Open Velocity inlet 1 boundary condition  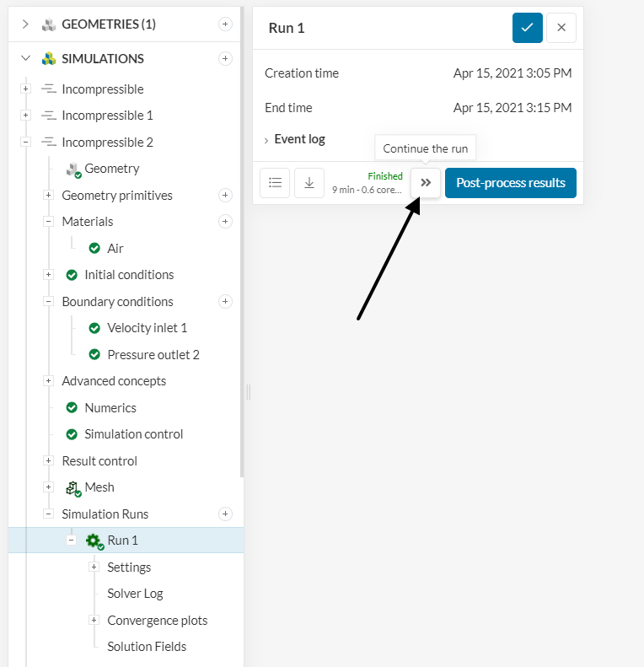coord(147,328)
